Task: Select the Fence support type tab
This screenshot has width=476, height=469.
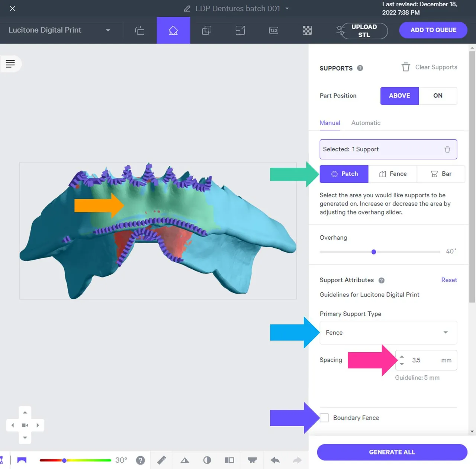Action: 393,174
